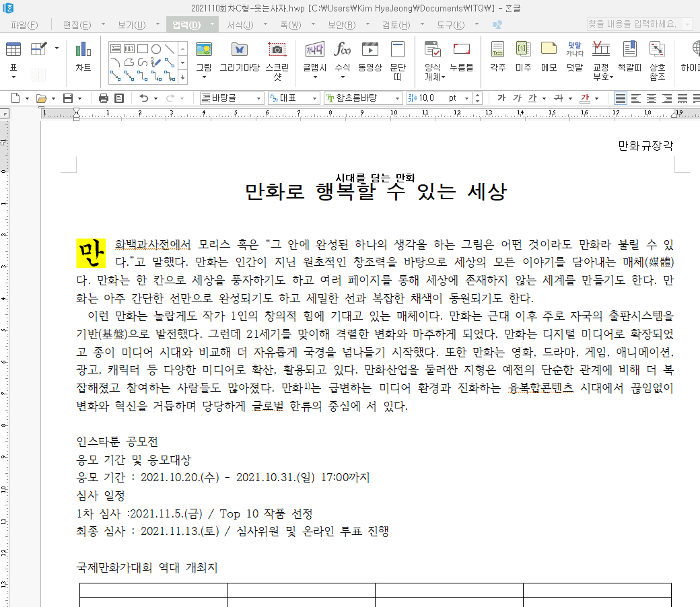This screenshot has height=607, width=700.
Task: Apply distributed paragraph alignment
Action: pyautogui.click(x=682, y=98)
